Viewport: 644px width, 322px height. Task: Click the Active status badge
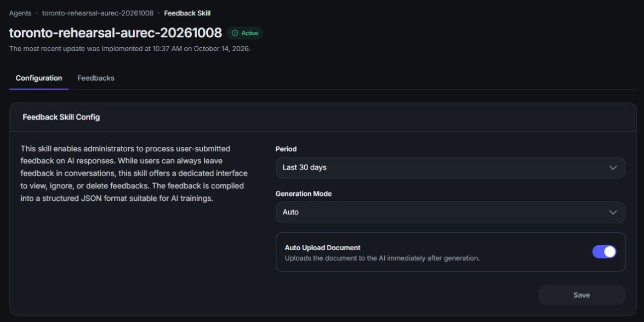[245, 33]
